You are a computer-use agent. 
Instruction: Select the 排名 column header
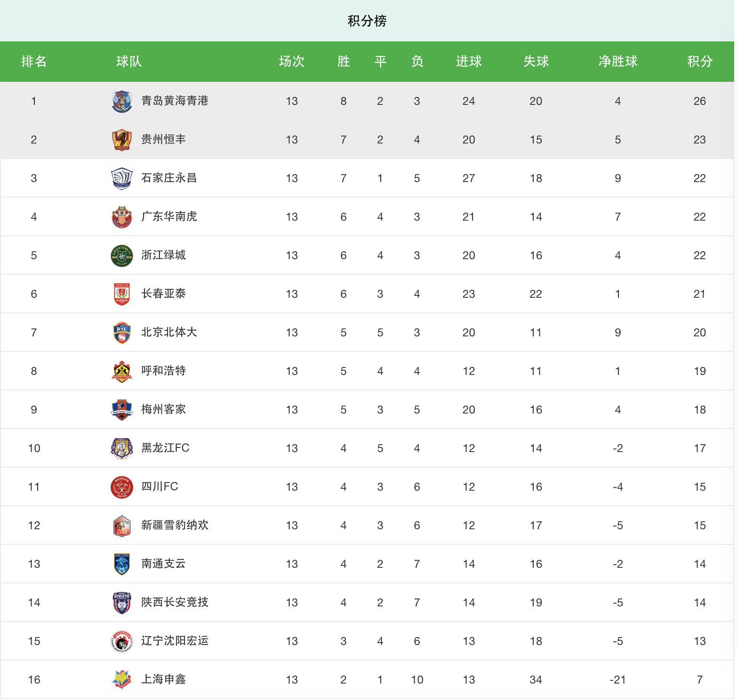[34, 61]
